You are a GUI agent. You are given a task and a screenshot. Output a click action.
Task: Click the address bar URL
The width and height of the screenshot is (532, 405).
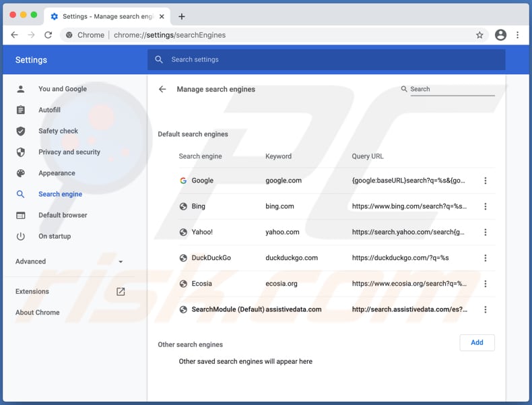point(170,35)
